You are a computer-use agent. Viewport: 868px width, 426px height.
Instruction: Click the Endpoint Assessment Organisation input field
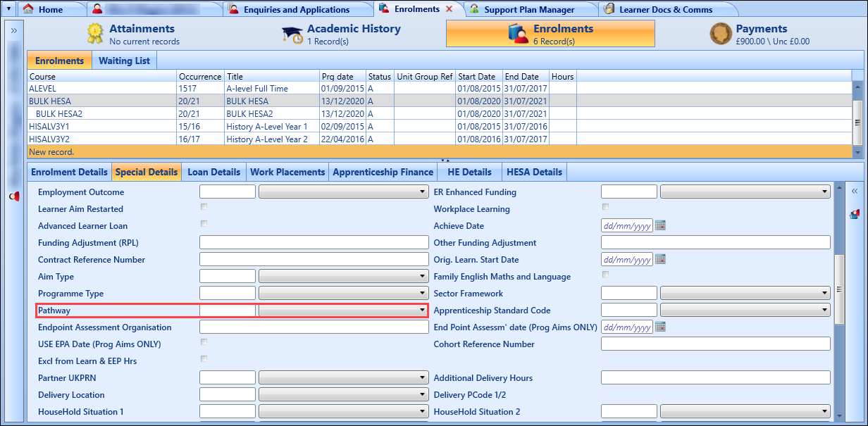point(314,327)
